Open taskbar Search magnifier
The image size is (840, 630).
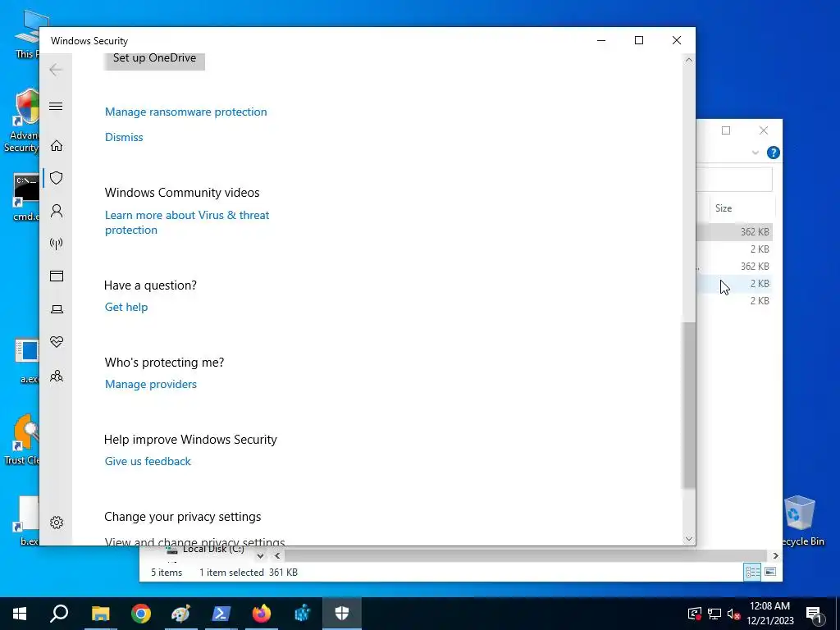tap(59, 614)
